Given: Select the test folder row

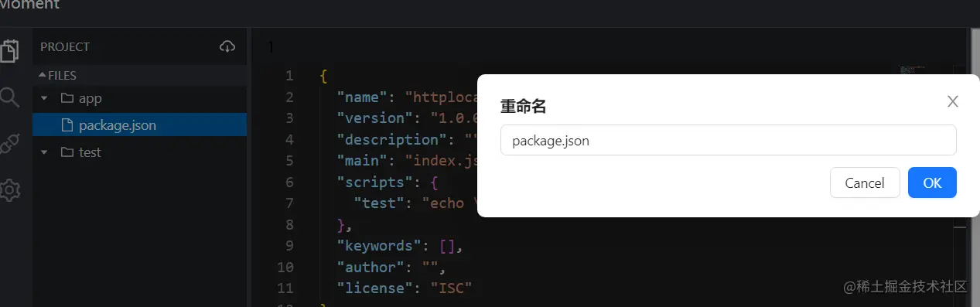Looking at the screenshot, I should (140, 152).
